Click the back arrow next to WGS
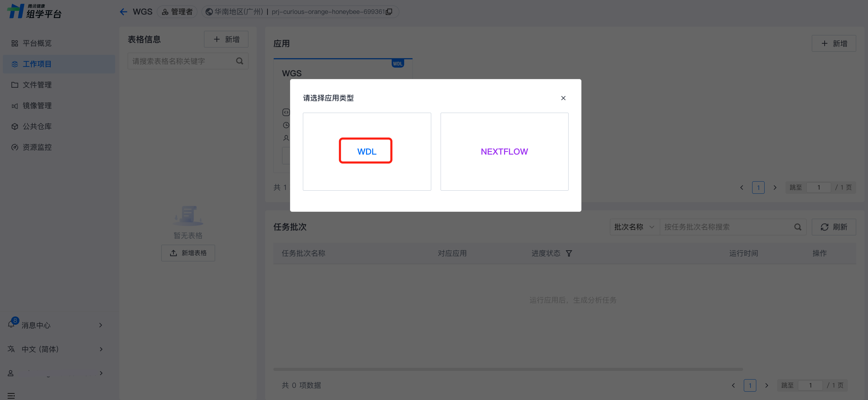The width and height of the screenshot is (868, 400). tap(124, 12)
